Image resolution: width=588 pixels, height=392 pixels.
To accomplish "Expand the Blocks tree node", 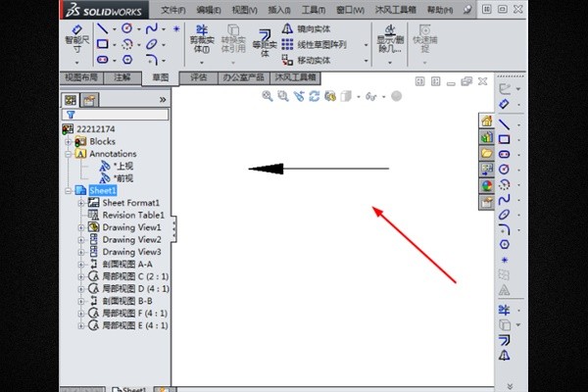I will 69,142.
